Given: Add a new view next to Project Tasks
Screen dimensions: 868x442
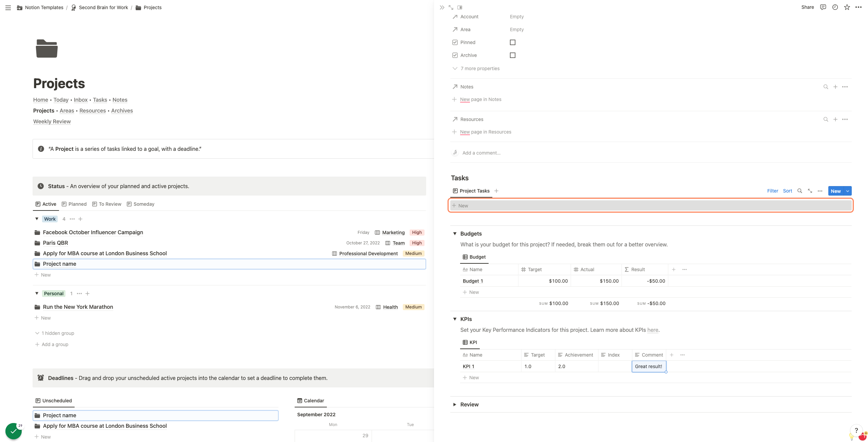Looking at the screenshot, I should (496, 191).
